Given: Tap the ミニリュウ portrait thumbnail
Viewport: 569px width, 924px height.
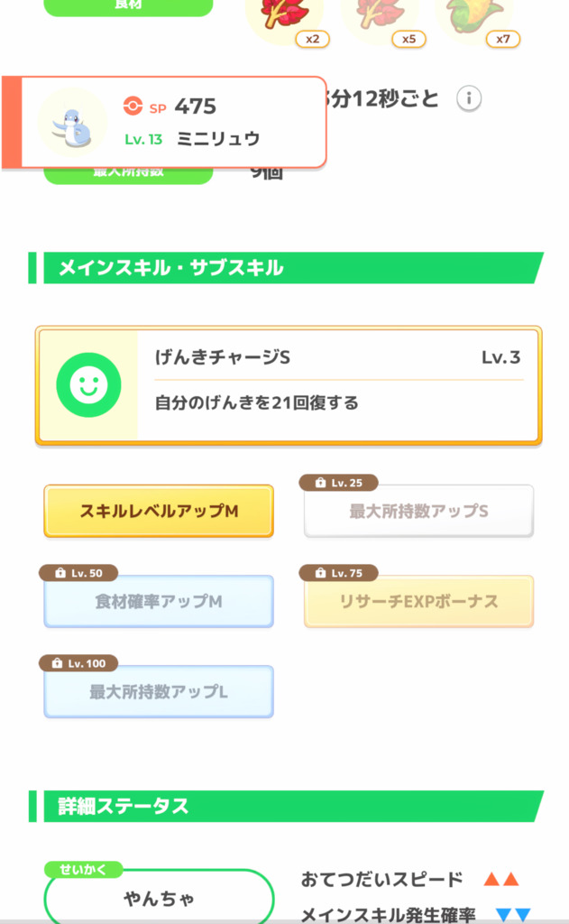Looking at the screenshot, I should click(73, 123).
